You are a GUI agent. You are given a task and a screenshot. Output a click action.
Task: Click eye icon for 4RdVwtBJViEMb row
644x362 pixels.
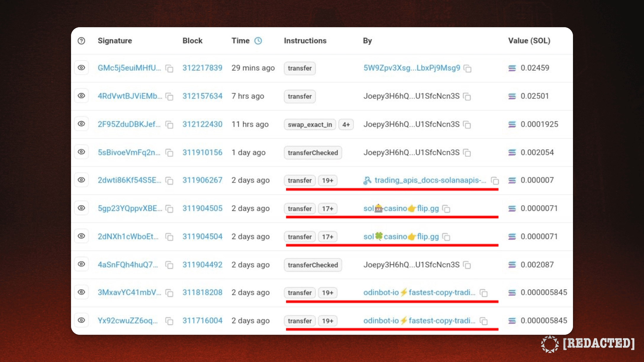(81, 96)
